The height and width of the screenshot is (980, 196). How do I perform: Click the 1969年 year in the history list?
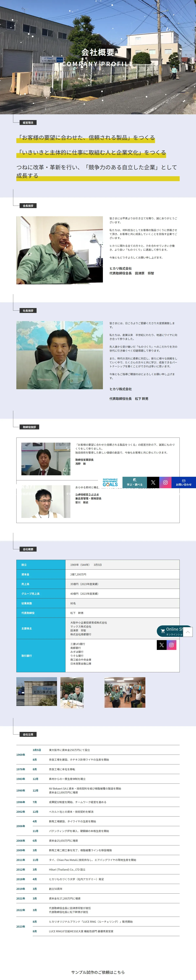point(21,755)
